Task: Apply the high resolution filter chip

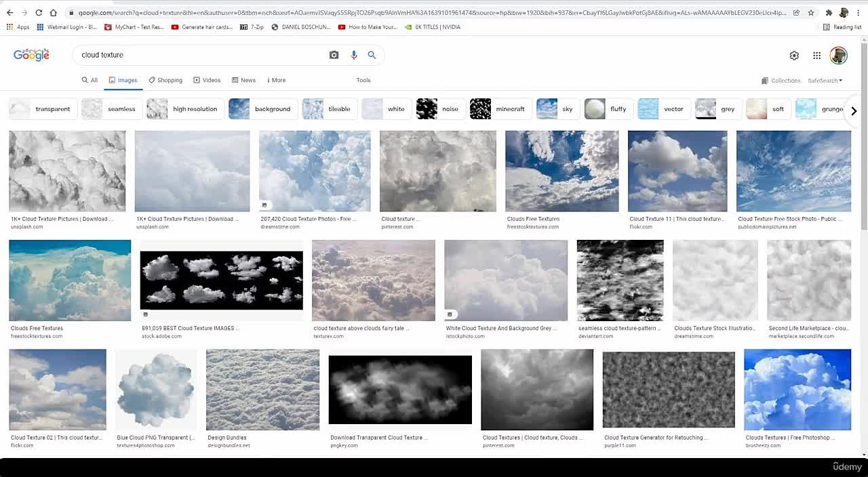Action: click(185, 109)
